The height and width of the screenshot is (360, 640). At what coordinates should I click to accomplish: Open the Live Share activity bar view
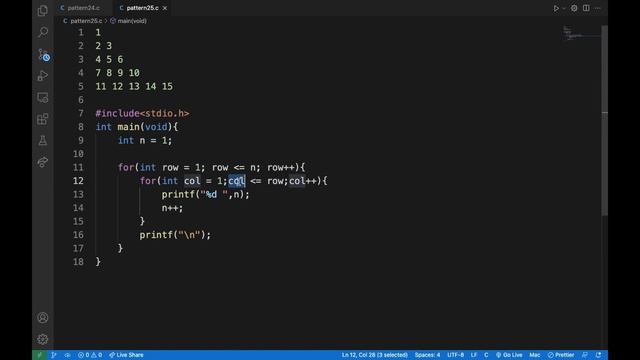pyautogui.click(x=42, y=162)
